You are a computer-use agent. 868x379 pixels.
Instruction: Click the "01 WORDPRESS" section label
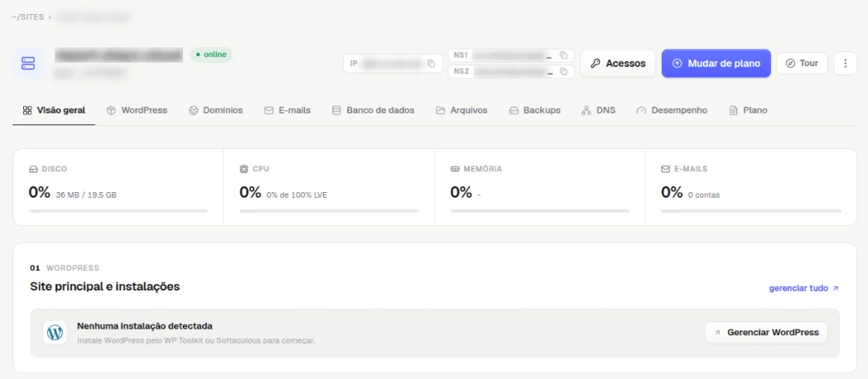65,268
